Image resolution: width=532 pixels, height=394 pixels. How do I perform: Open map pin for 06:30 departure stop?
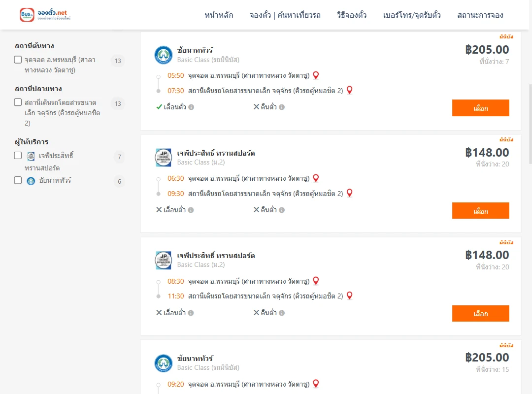(x=316, y=178)
